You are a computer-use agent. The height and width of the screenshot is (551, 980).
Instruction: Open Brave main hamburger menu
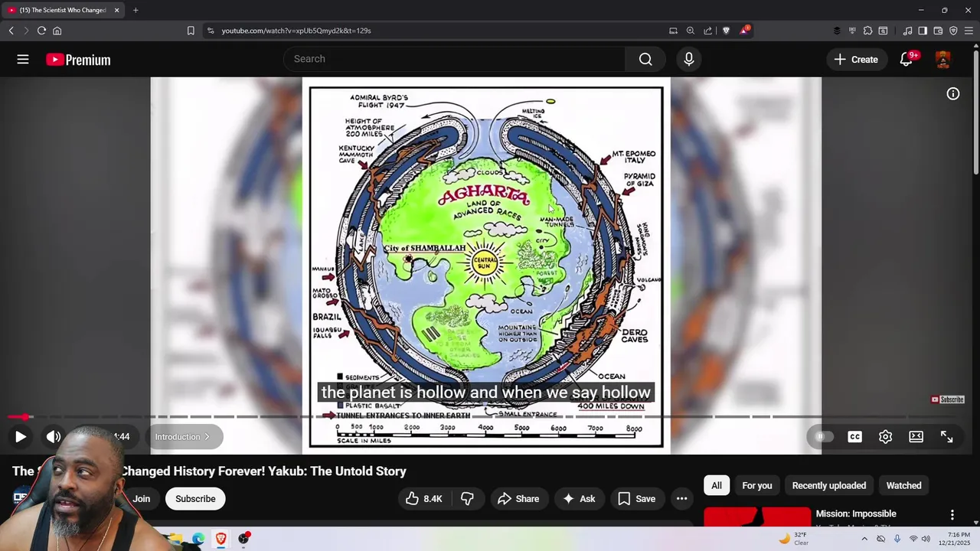click(969, 31)
